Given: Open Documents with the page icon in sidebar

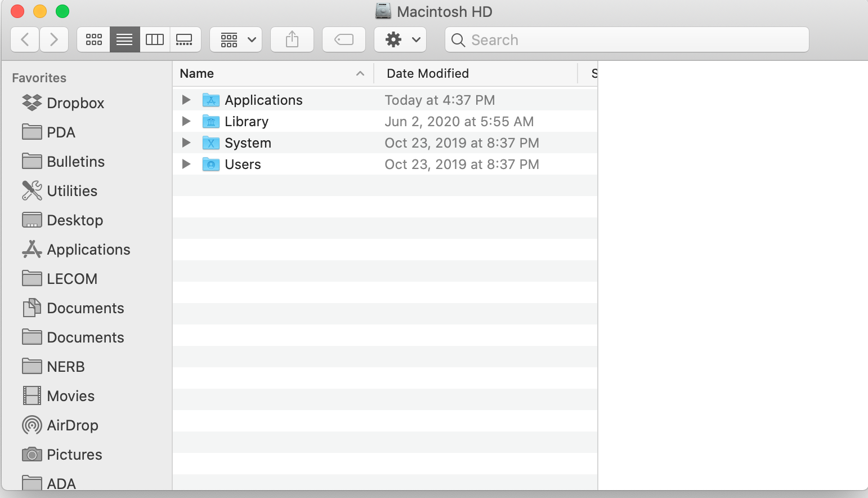Looking at the screenshot, I should [x=73, y=308].
